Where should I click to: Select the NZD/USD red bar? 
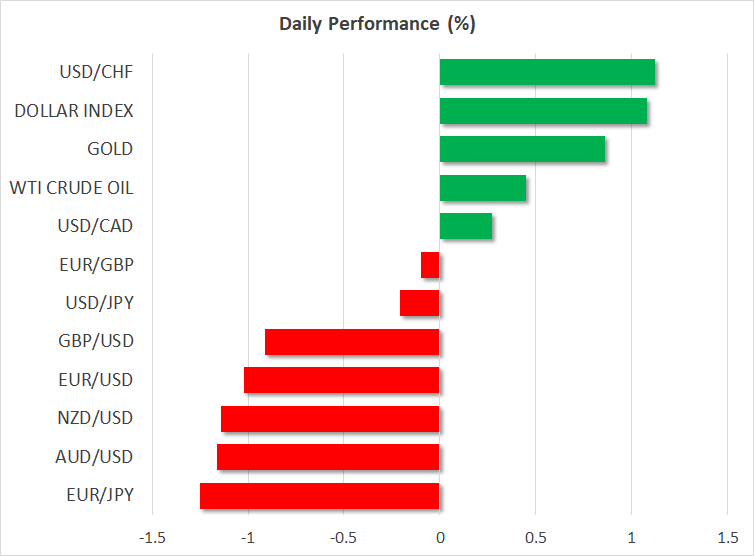tap(330, 418)
